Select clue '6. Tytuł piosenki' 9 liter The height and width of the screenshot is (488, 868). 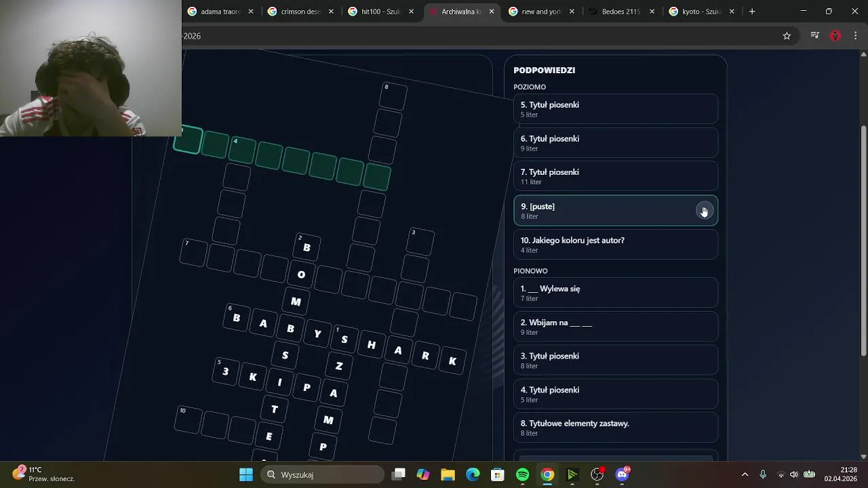(616, 143)
